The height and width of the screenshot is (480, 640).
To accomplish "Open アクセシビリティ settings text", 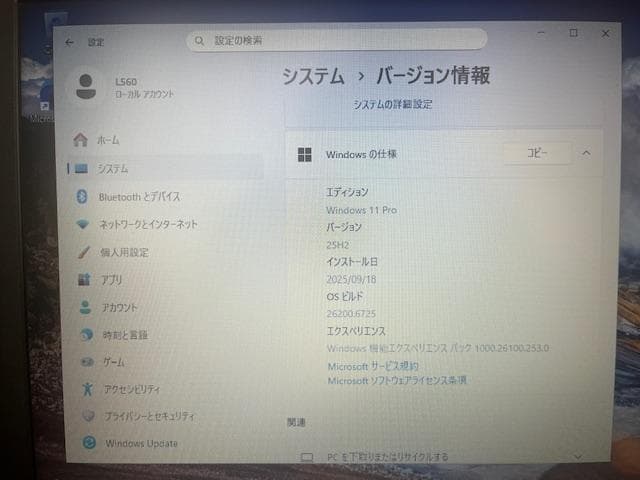I will [x=132, y=389].
